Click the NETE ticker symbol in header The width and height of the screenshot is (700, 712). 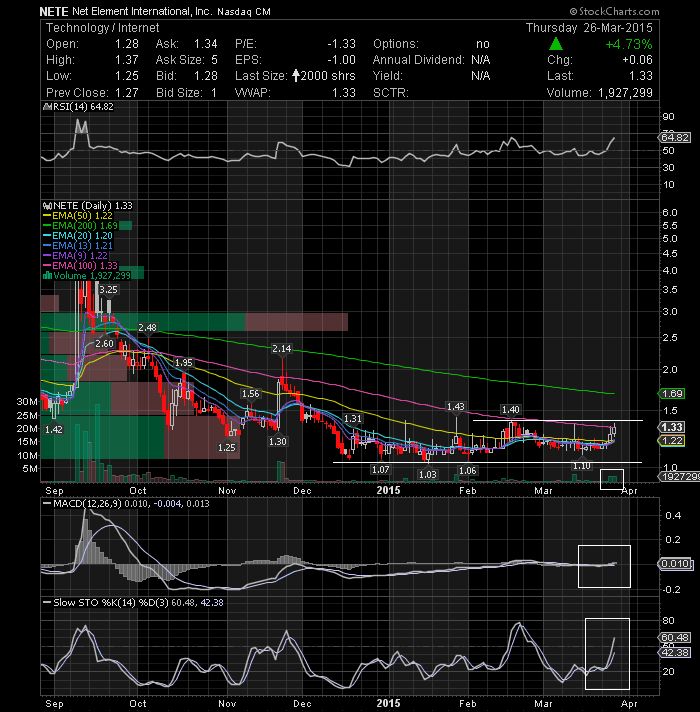[x=54, y=12]
